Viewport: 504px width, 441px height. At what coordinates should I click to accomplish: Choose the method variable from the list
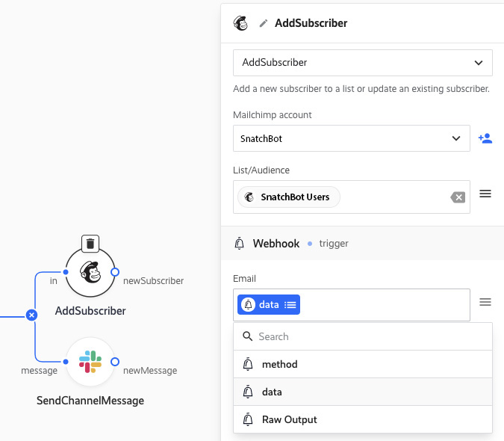point(363,364)
